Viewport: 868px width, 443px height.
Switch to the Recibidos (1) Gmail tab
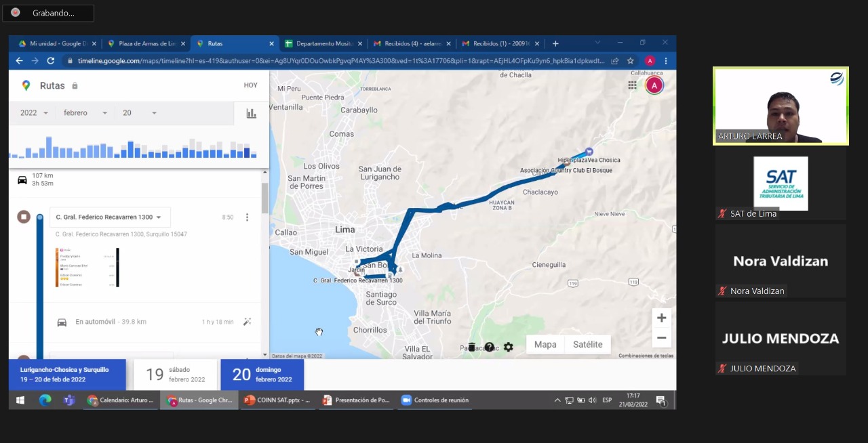pyautogui.click(x=500, y=43)
